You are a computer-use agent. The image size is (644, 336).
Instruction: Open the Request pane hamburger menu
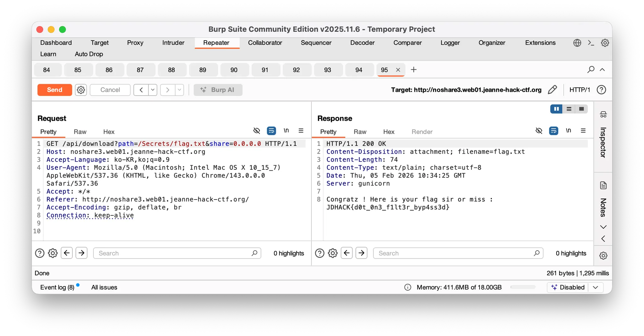click(301, 131)
